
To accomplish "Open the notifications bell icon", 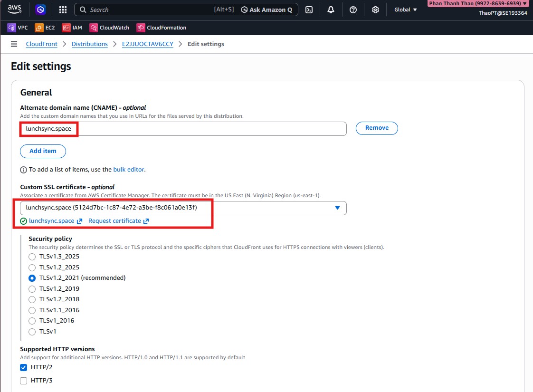I will pyautogui.click(x=331, y=10).
